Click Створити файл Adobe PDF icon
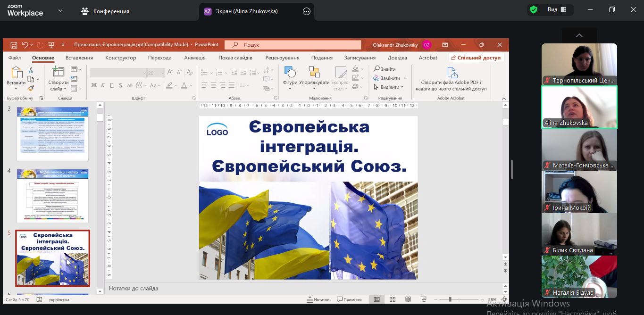Screen dimensions: 644x315 [x=452, y=73]
